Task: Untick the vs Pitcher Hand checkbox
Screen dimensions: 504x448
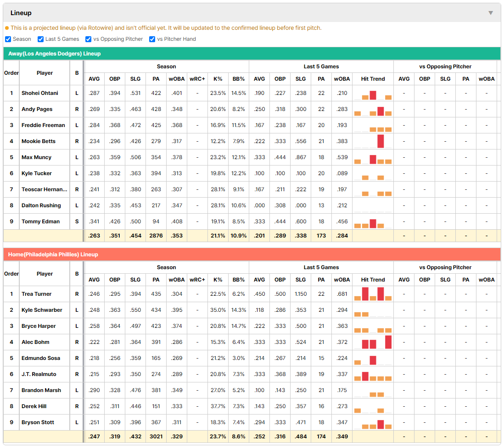Action: click(152, 39)
